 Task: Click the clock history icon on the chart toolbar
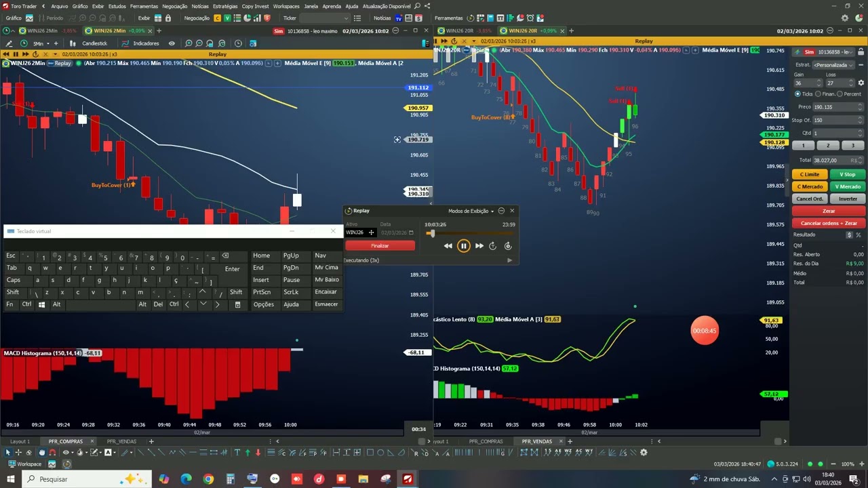tap(238, 43)
